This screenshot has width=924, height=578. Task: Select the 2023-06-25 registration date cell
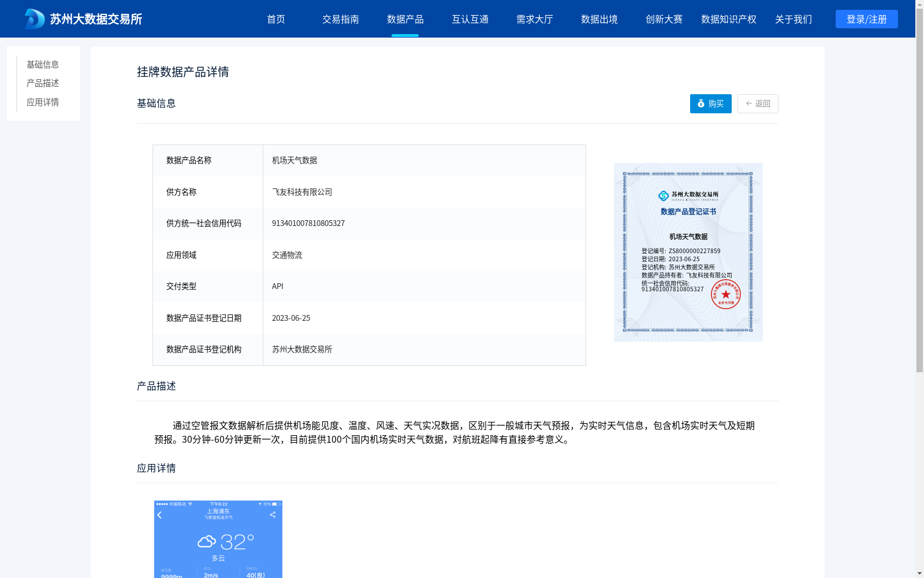point(424,318)
